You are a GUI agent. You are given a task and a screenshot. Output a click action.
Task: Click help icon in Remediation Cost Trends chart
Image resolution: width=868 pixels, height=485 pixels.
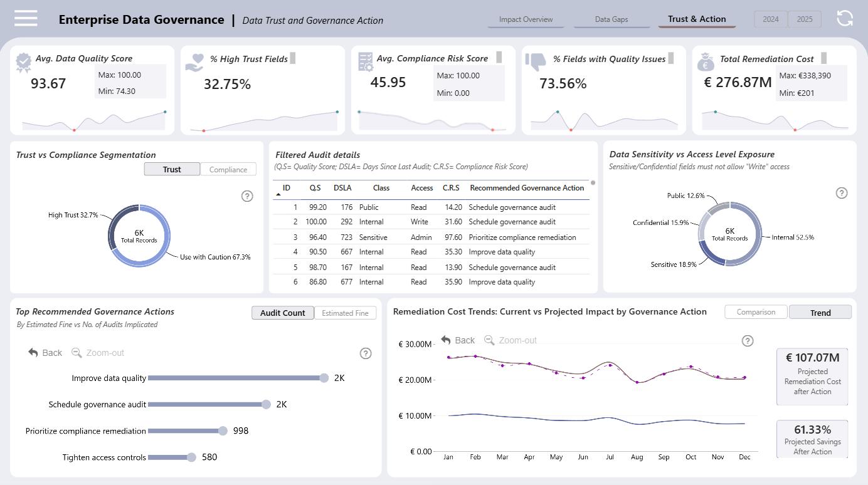(748, 341)
